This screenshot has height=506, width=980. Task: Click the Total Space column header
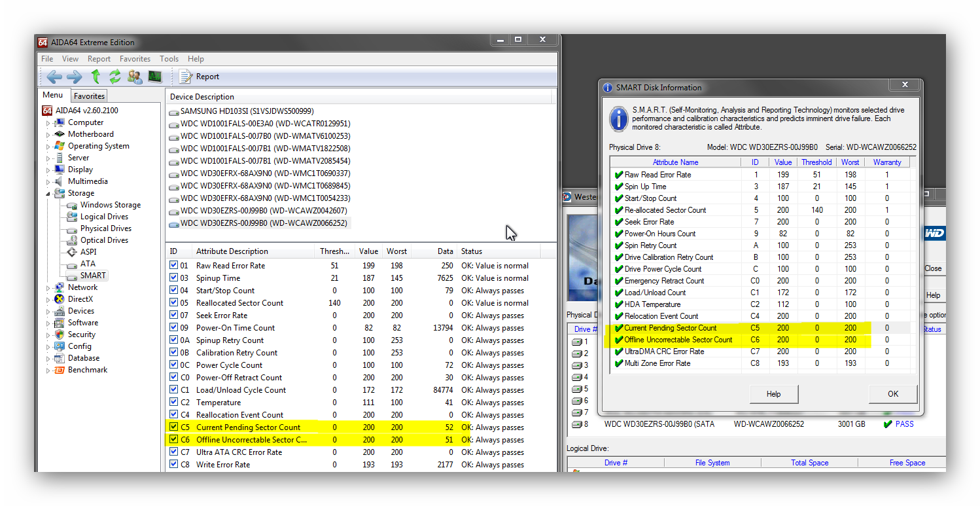[x=809, y=463]
